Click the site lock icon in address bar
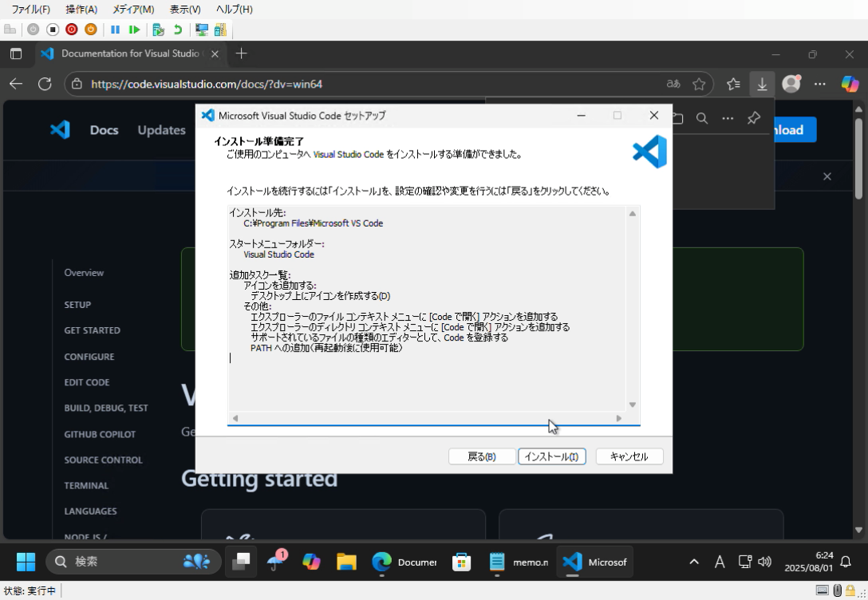The height and width of the screenshot is (600, 868). (x=77, y=84)
